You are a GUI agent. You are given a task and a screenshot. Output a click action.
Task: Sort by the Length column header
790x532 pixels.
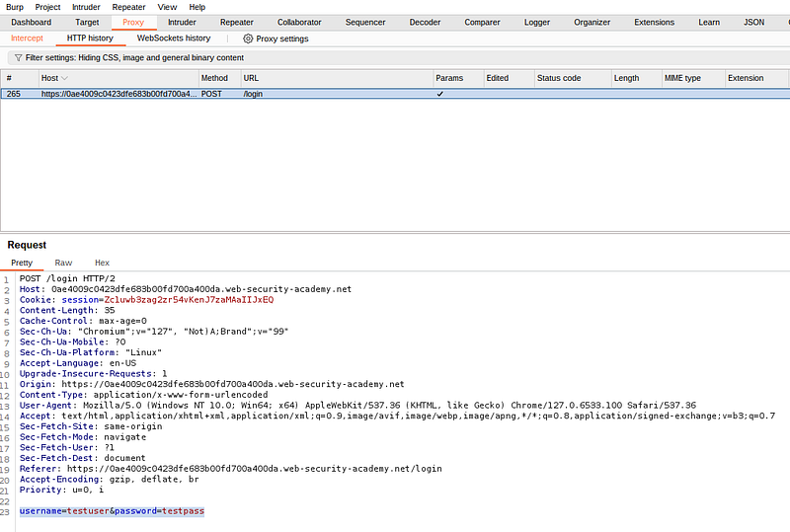pyautogui.click(x=636, y=78)
